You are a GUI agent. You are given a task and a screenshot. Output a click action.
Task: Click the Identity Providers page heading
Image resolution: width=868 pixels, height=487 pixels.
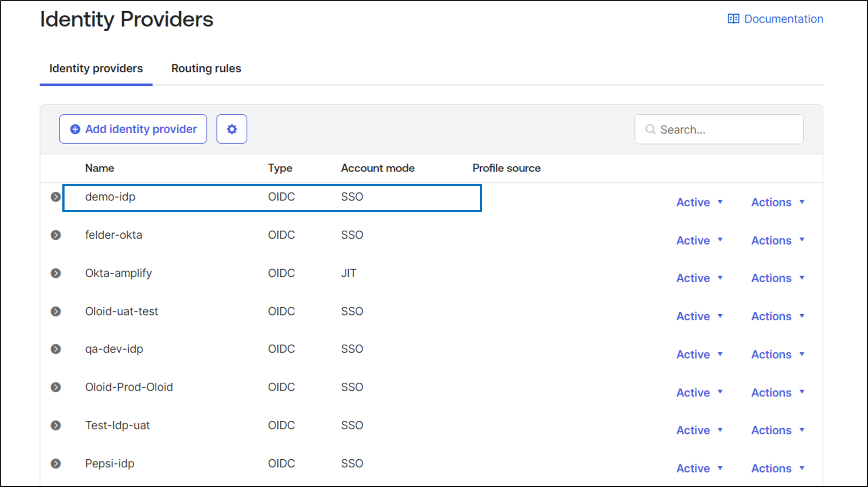tap(126, 19)
